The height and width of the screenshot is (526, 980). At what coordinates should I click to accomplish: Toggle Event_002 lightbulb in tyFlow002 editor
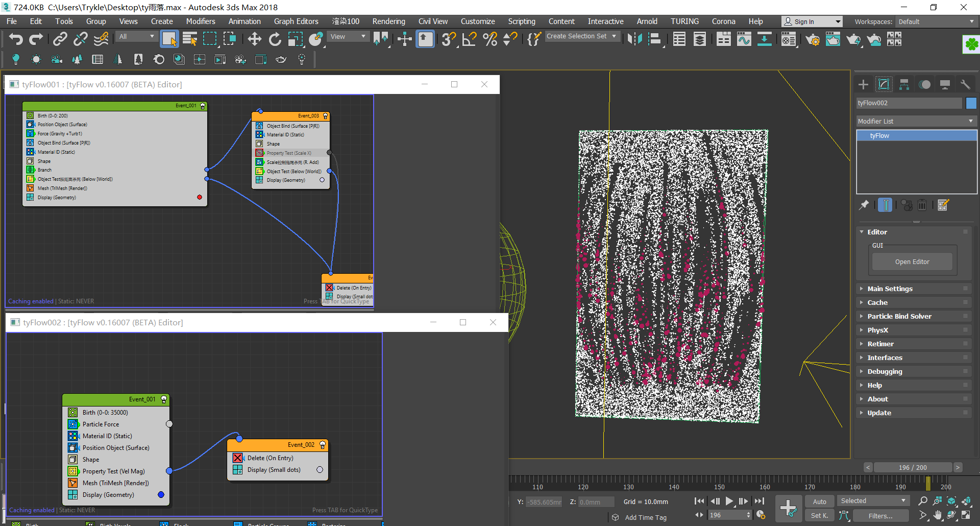323,445
